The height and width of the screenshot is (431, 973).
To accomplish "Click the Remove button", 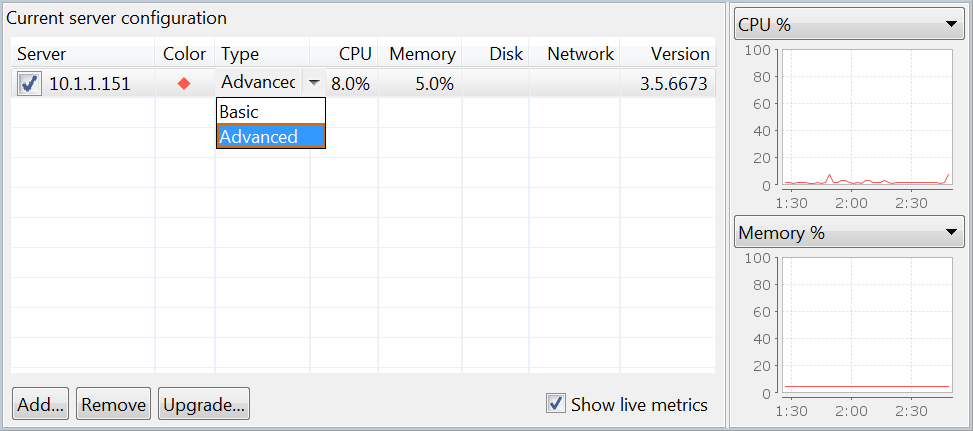I will click(x=114, y=404).
